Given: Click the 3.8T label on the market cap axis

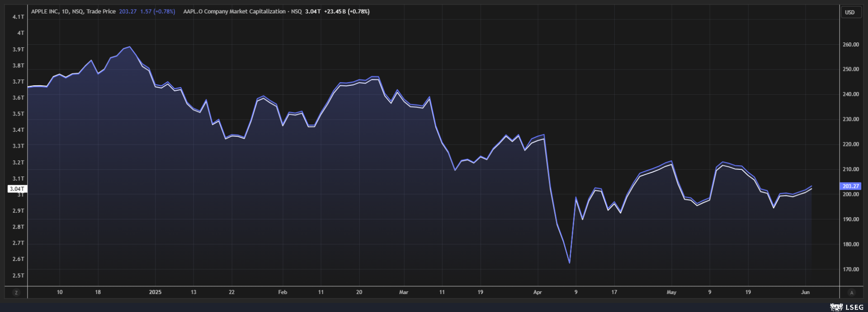Looking at the screenshot, I should click(x=19, y=65).
